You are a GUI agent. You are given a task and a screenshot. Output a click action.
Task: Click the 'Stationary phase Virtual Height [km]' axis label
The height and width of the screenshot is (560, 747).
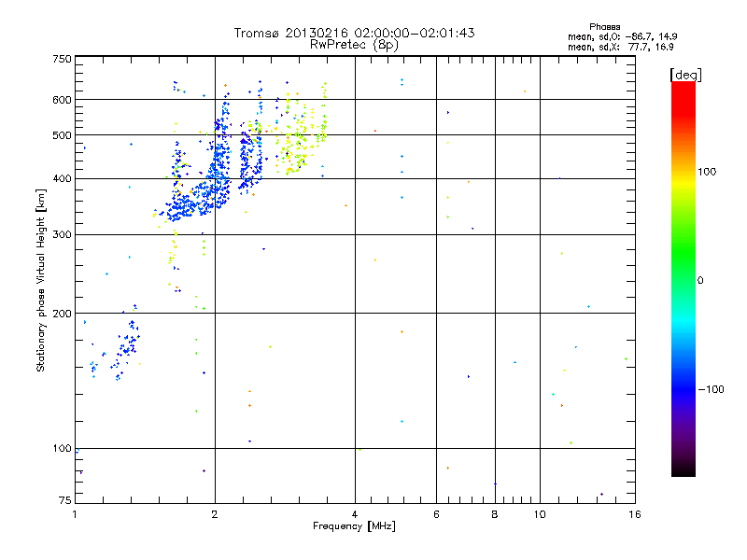40,280
